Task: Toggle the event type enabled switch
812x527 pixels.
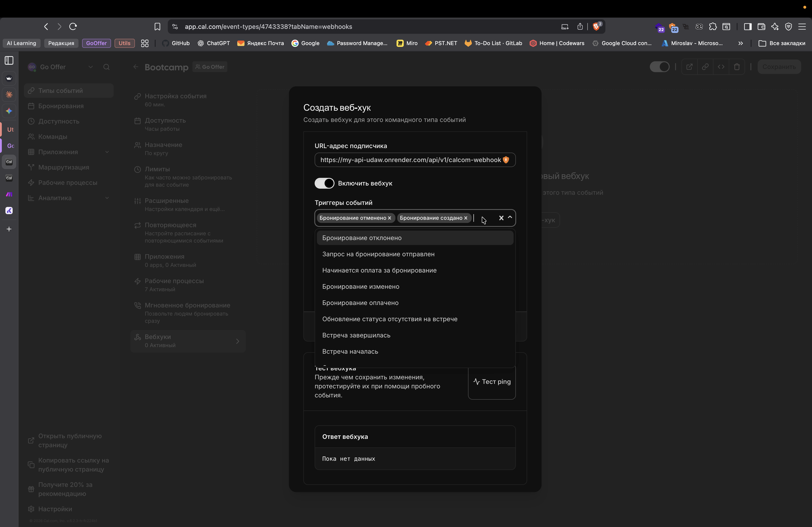Action: (x=660, y=67)
